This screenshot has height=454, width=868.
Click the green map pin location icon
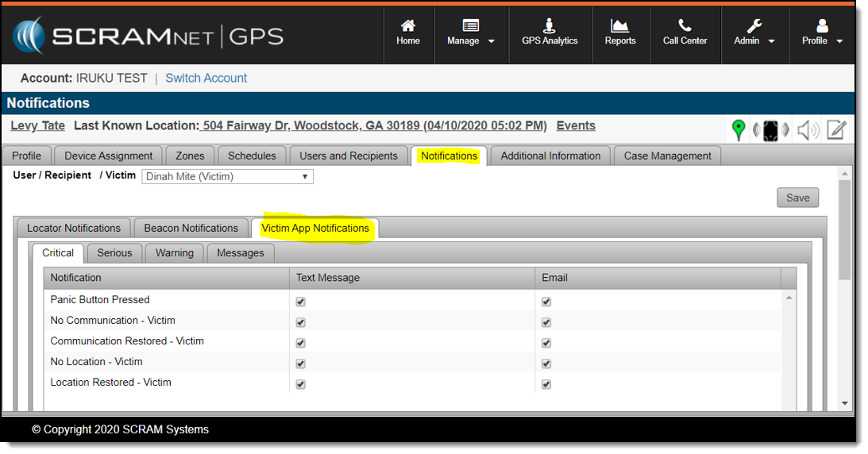click(739, 130)
